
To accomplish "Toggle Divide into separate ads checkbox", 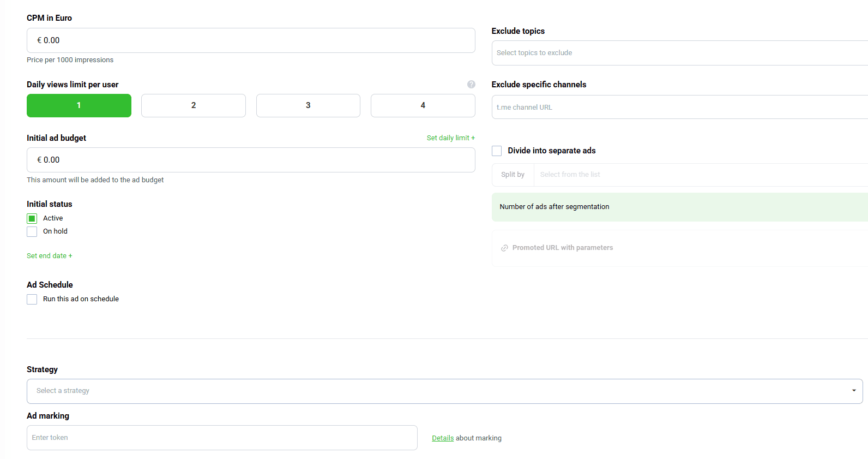I will click(x=497, y=151).
